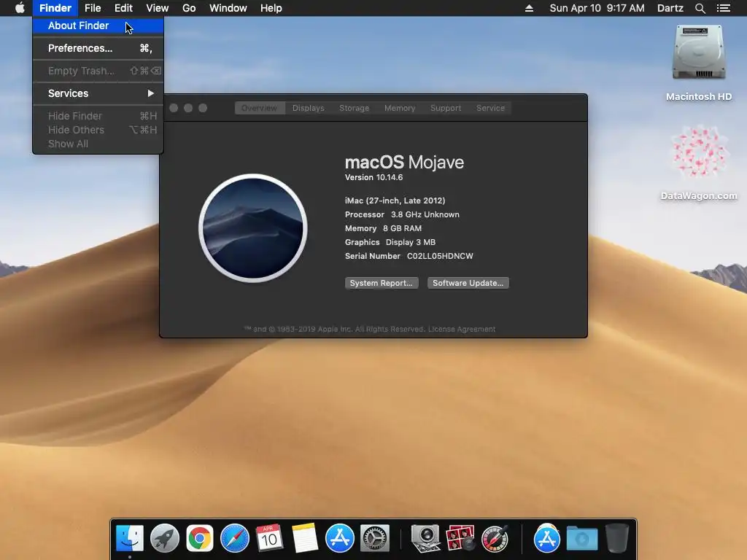The height and width of the screenshot is (560, 747).
Task: Open the Trash in the Dock
Action: (617, 538)
